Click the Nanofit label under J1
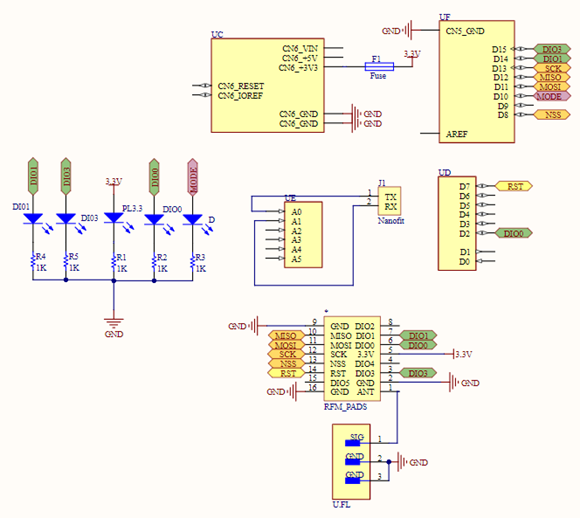Image resolution: width=580 pixels, height=518 pixels. [x=391, y=221]
